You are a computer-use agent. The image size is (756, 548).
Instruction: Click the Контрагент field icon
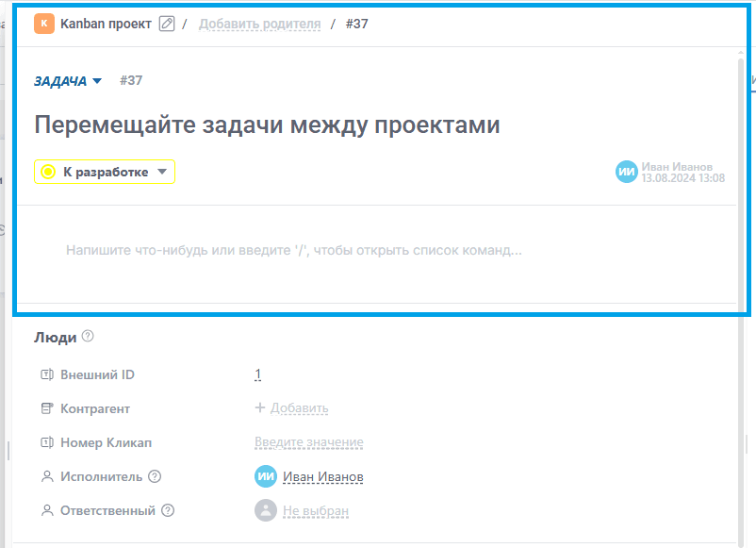pos(47,408)
